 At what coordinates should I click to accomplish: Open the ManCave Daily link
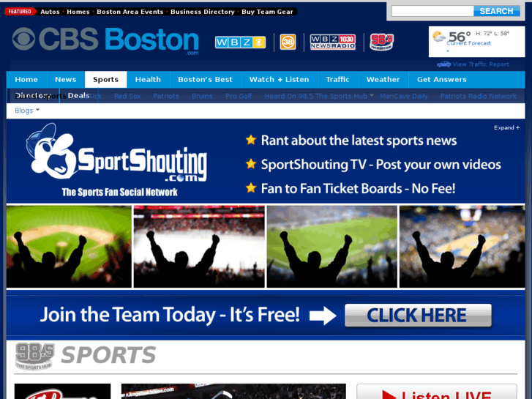click(x=404, y=96)
